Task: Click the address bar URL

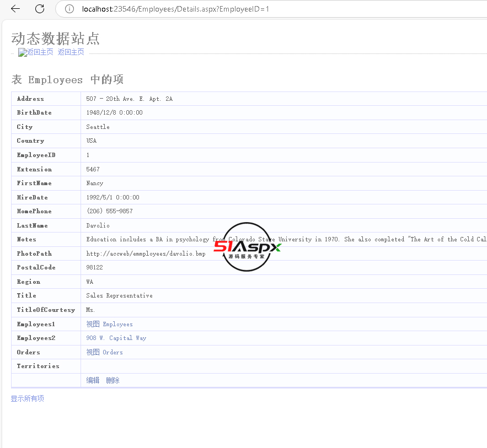Action: pos(175,9)
